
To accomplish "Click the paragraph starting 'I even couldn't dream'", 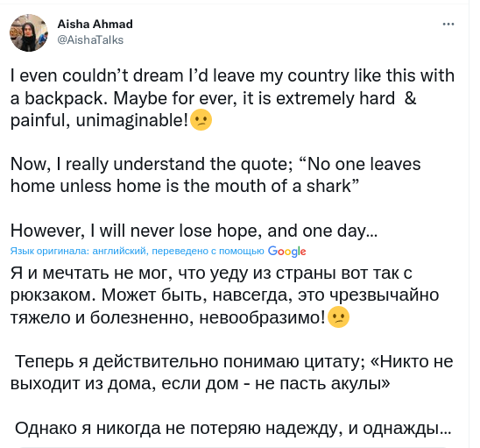I will [233, 98].
